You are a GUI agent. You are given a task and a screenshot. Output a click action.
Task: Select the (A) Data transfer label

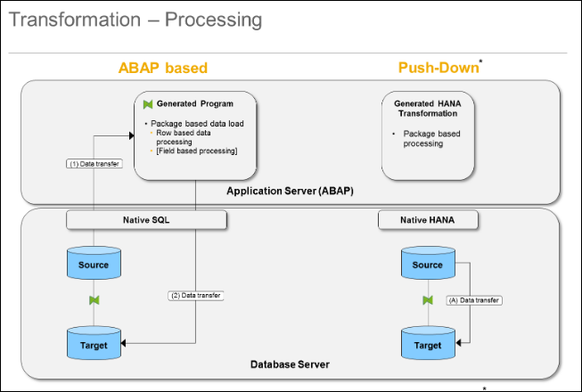(x=474, y=300)
